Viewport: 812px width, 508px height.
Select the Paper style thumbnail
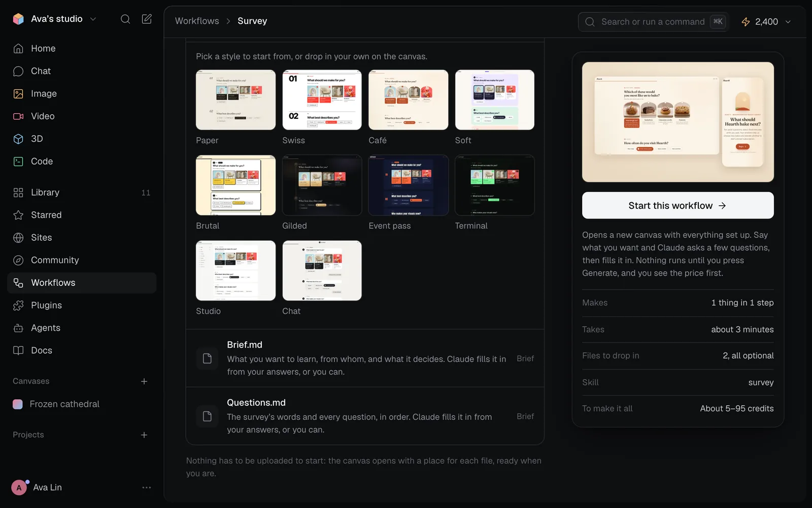[236, 100]
